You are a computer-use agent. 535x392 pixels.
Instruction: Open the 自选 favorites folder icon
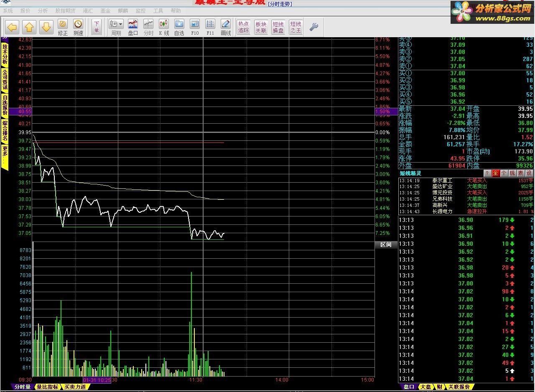coord(179,28)
